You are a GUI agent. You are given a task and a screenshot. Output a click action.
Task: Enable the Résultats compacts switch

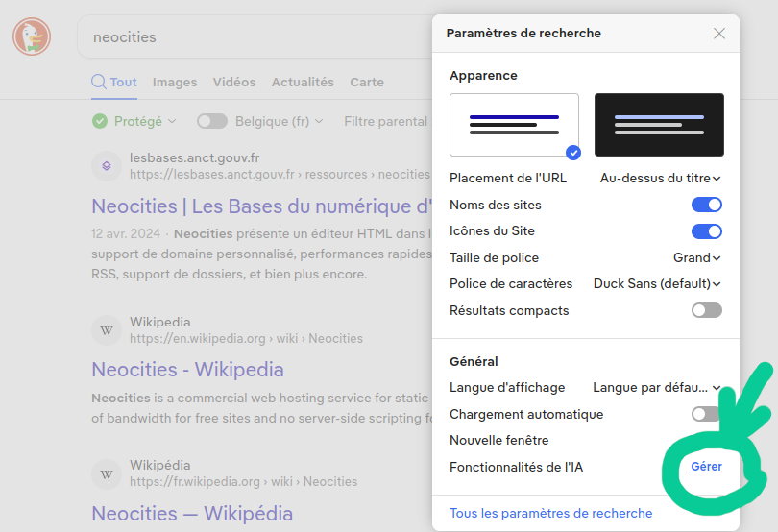pos(706,310)
